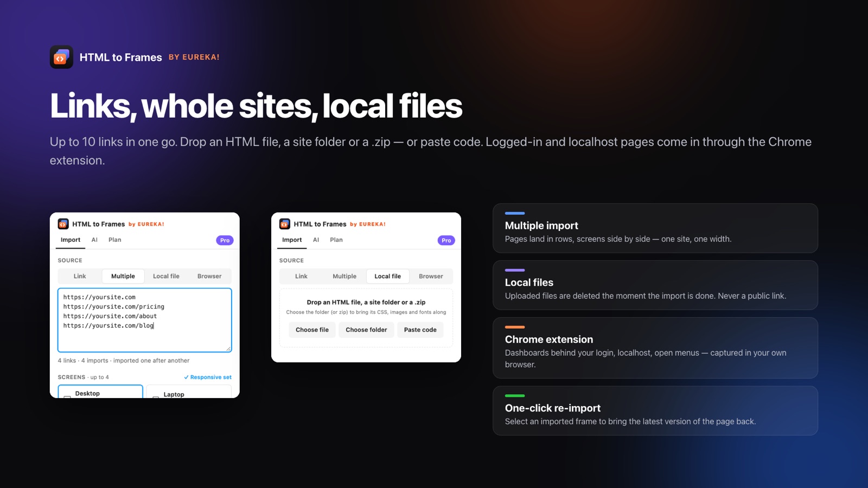
Task: Toggle the Responsive set checkmark link
Action: point(208,377)
